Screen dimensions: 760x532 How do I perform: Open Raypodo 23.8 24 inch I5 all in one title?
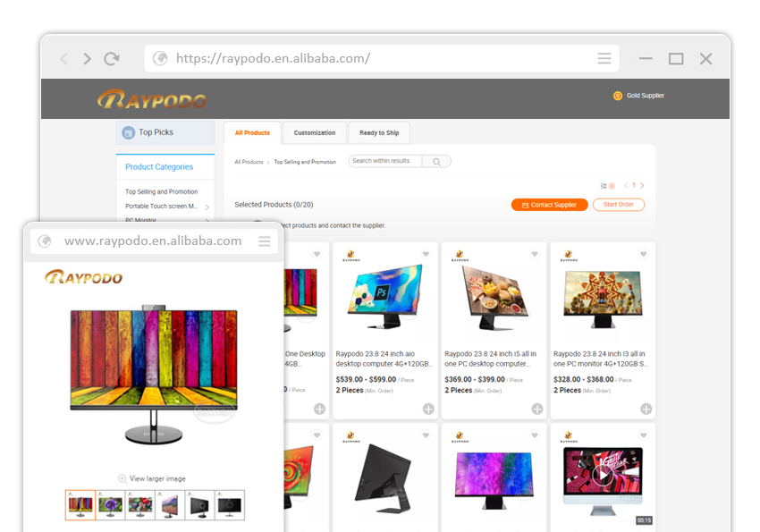[x=491, y=359]
